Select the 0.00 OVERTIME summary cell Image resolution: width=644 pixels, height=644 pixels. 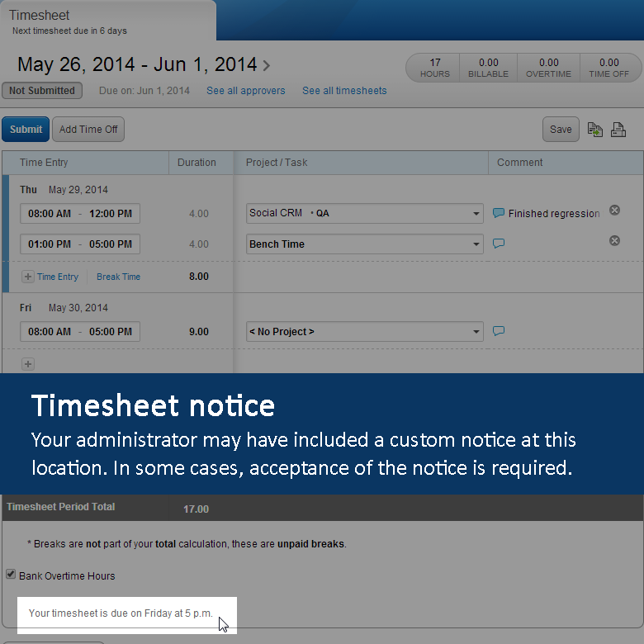[x=548, y=68]
